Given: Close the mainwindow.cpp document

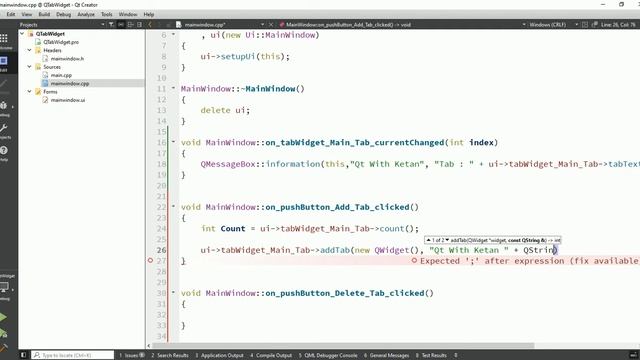Looking at the screenshot, I should point(271,24).
